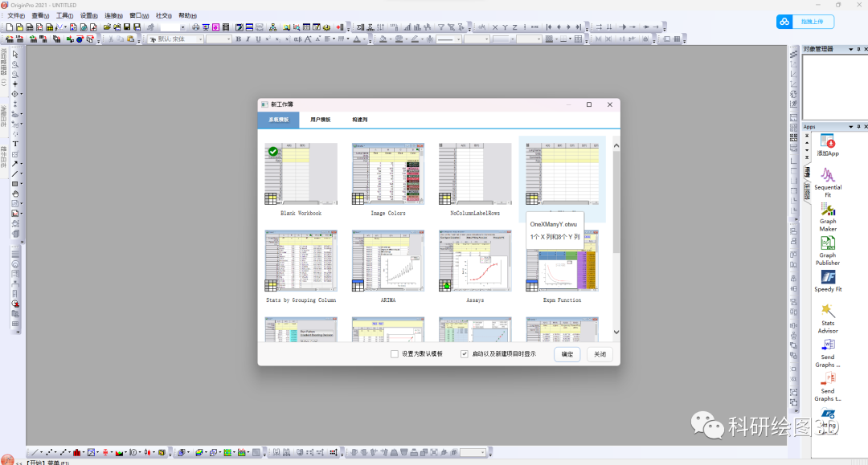The width and height of the screenshot is (868, 465).
Task: Click the fill color bucket swatch
Action: (383, 39)
